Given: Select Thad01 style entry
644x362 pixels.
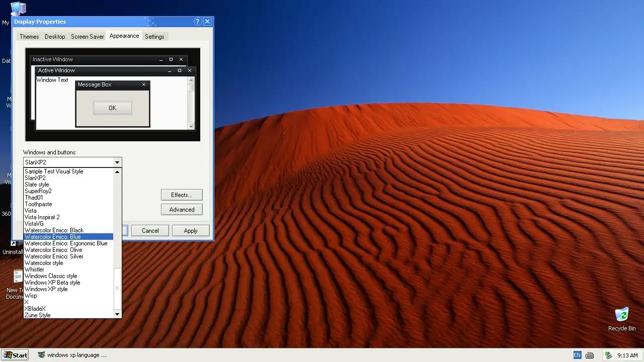Looking at the screenshot, I should [68, 198].
